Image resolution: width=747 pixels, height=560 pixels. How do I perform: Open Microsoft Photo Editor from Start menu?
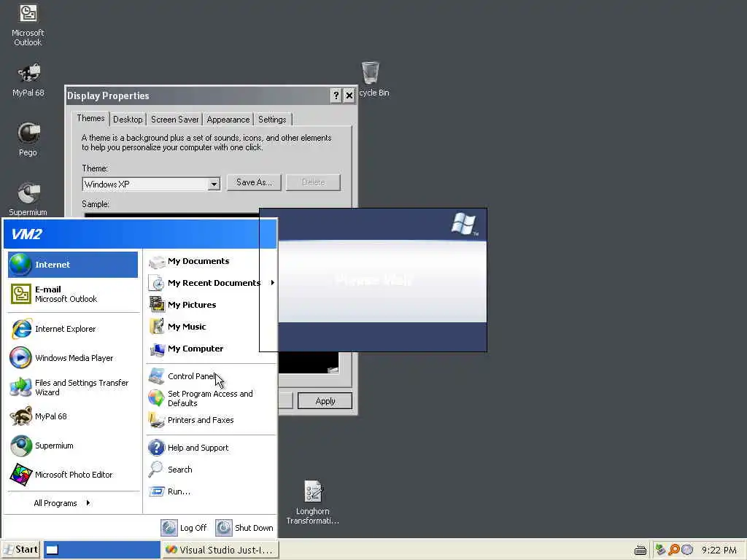73,475
